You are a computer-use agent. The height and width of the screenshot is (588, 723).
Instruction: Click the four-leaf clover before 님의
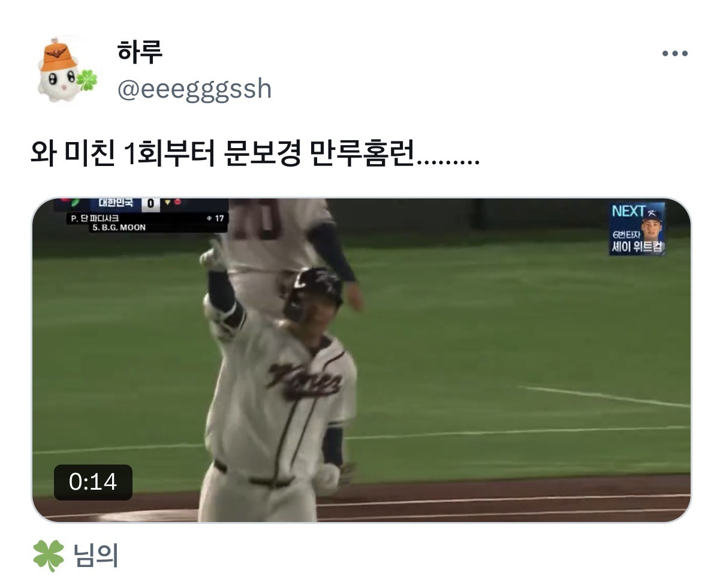coord(48,556)
